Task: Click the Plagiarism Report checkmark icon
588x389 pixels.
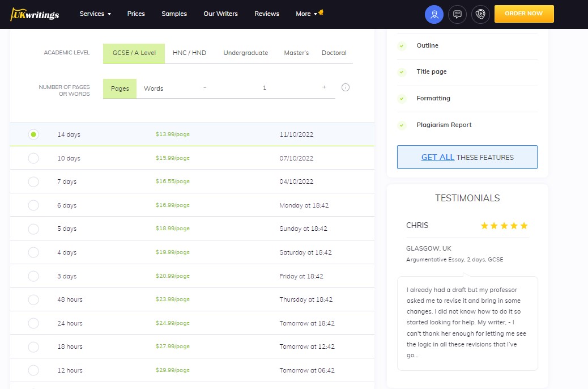Action: pos(402,125)
